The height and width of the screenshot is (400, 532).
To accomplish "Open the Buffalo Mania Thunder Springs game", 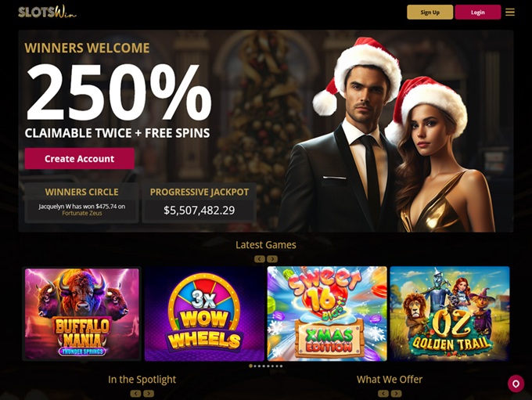I will [x=82, y=313].
